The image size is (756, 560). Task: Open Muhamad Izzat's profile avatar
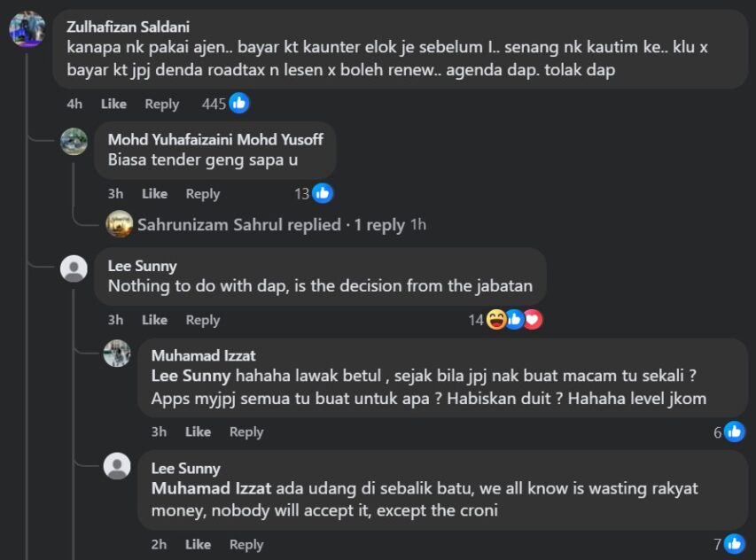[x=117, y=353]
